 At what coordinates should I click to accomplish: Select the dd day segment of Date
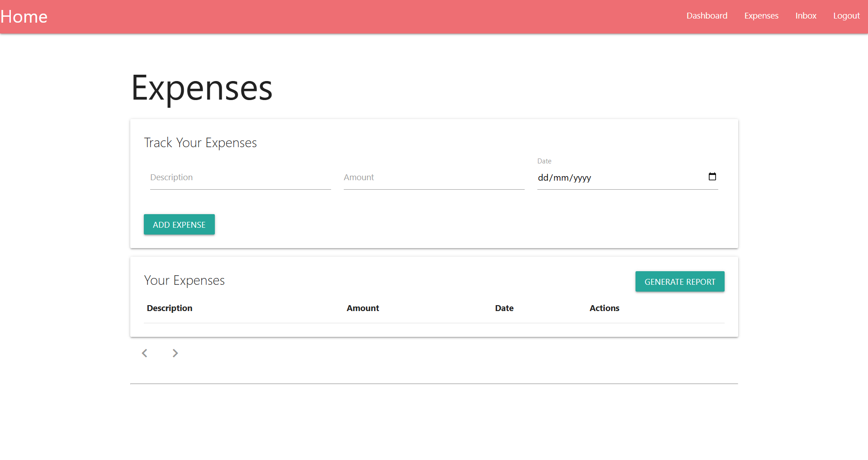pyautogui.click(x=543, y=178)
